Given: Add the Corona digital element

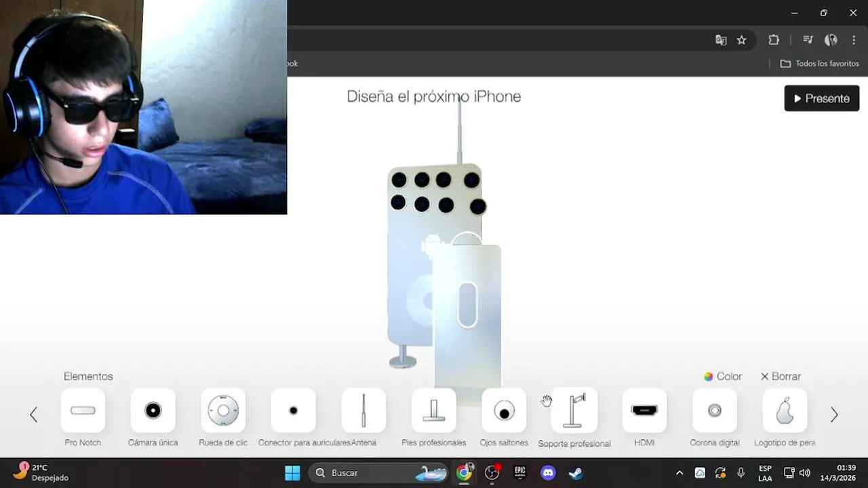Looking at the screenshot, I should 715,410.
